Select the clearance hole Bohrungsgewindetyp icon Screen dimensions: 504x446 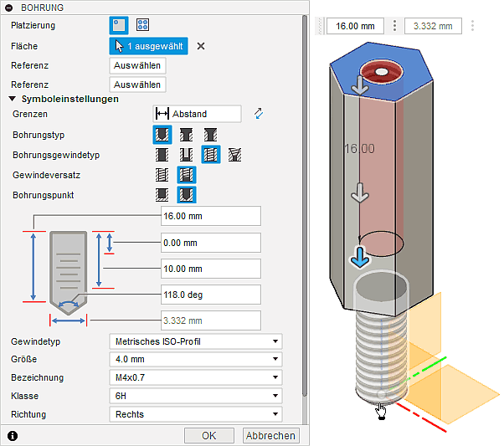pos(187,154)
